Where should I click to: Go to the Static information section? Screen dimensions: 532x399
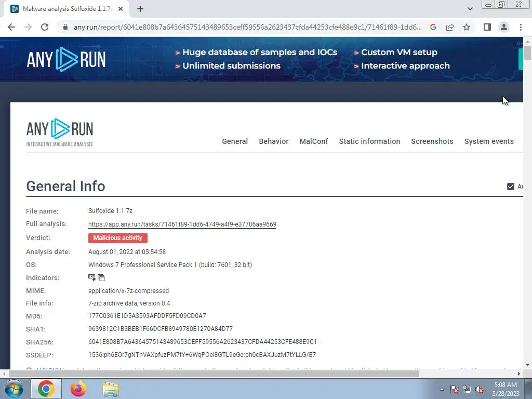pos(369,141)
